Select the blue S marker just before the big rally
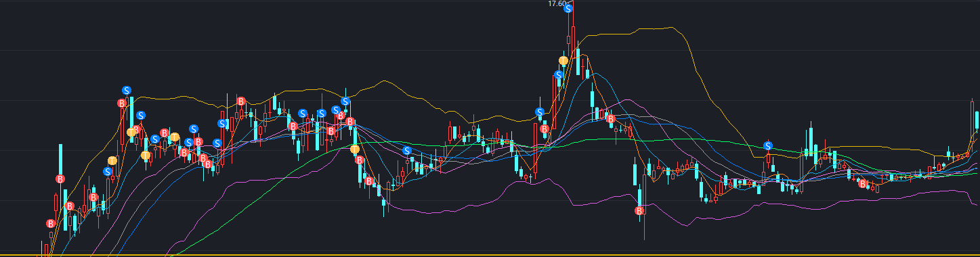This screenshot has height=257, width=980. point(540,112)
